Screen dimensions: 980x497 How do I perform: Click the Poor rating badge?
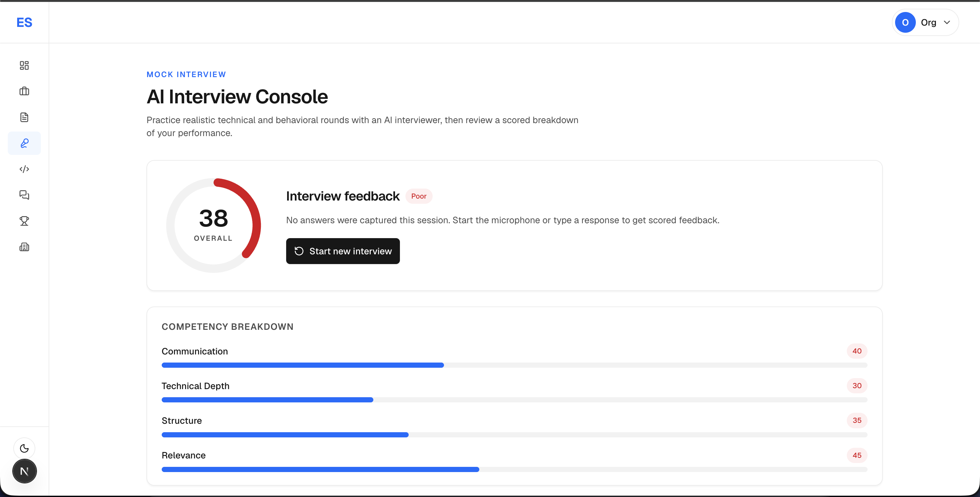418,196
